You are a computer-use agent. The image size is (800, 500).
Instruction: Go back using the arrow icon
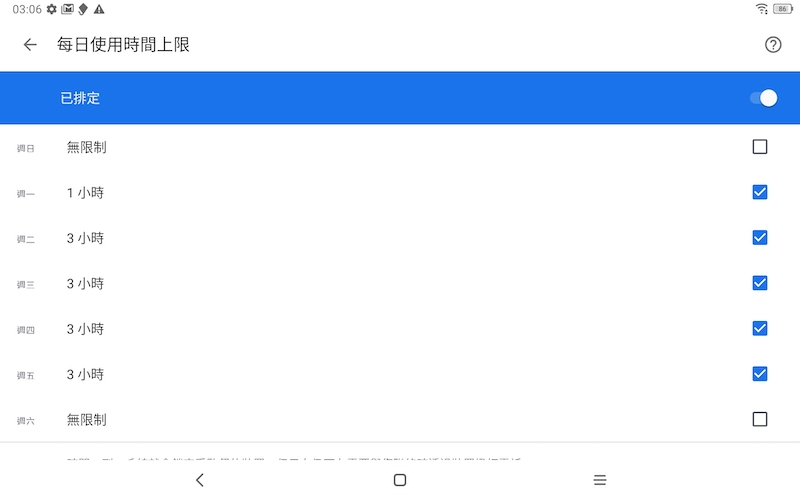click(x=30, y=45)
